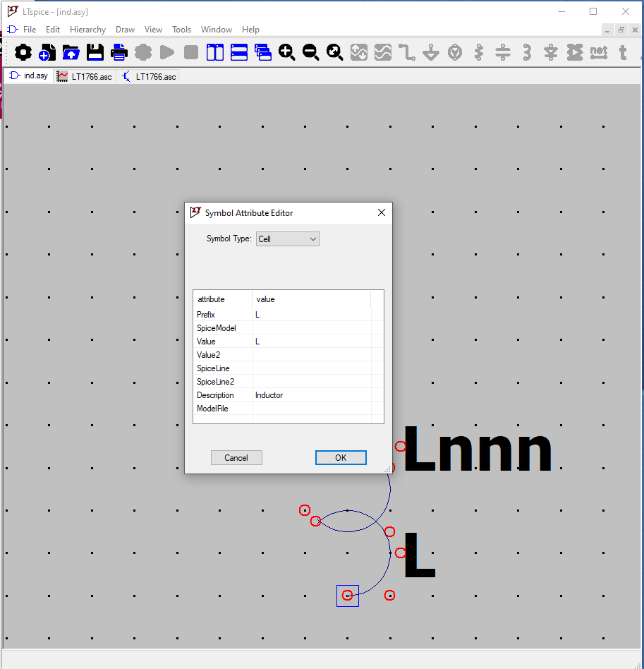Click the Zoom Out magnifier icon
This screenshot has width=644, height=669.
point(310,52)
